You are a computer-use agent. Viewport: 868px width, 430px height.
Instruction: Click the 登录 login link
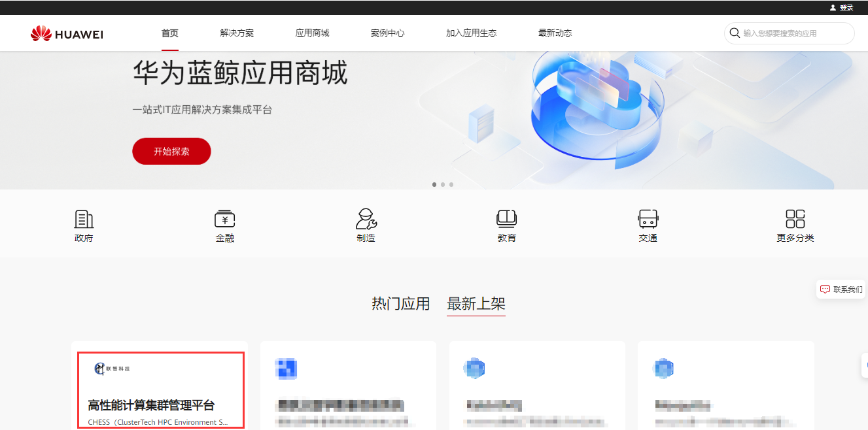[846, 8]
